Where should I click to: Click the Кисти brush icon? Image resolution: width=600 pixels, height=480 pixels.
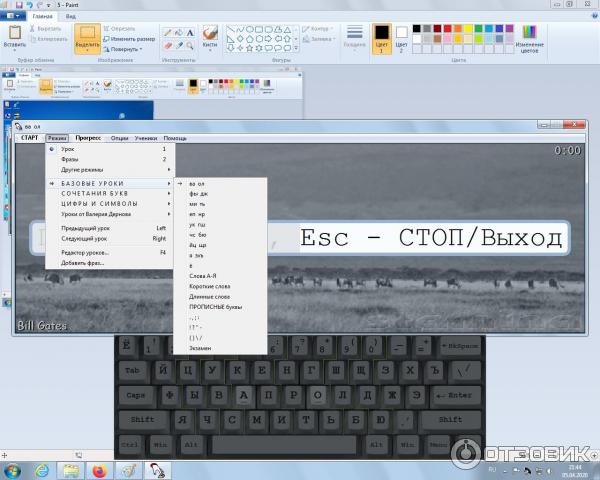pyautogui.click(x=210, y=33)
